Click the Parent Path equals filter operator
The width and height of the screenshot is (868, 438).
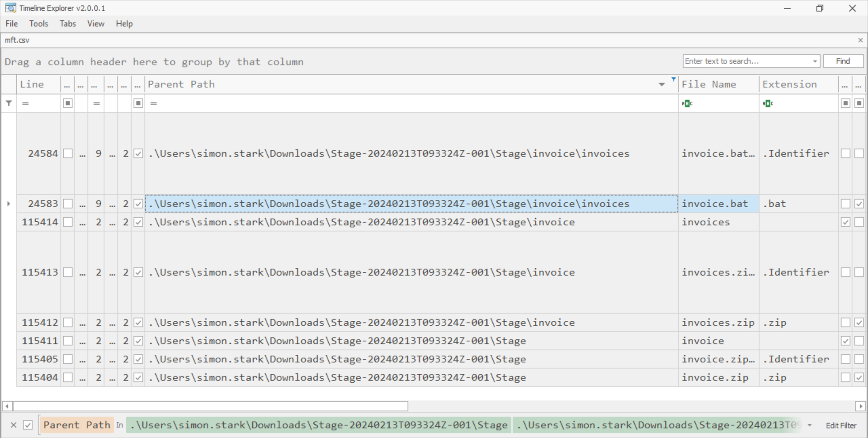pos(154,104)
